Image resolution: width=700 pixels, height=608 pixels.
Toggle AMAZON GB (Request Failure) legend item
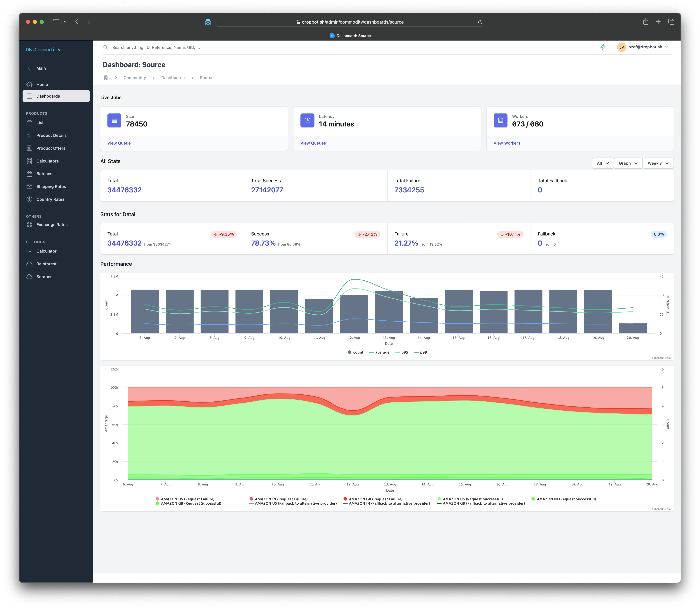(x=373, y=499)
